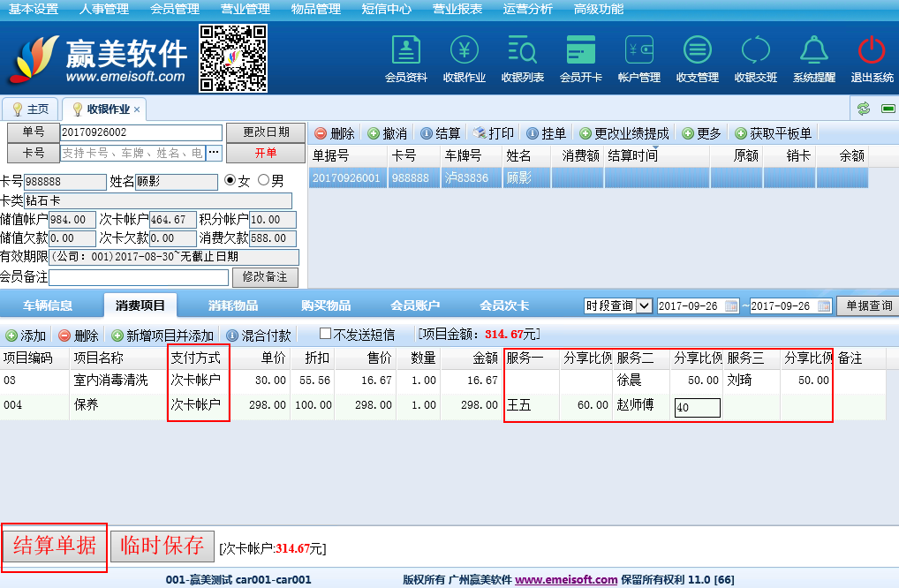899x588 pixels.
Task: Open the 收银列表 cashier list icon
Action: coord(523,51)
